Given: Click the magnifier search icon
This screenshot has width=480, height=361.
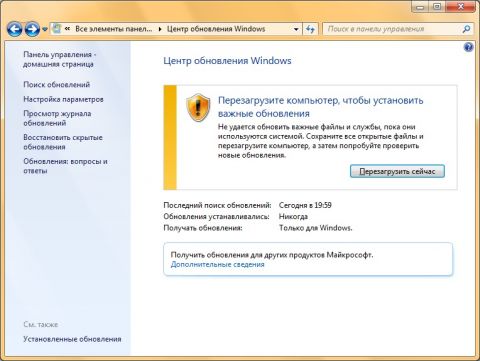Looking at the screenshot, I should [x=466, y=29].
